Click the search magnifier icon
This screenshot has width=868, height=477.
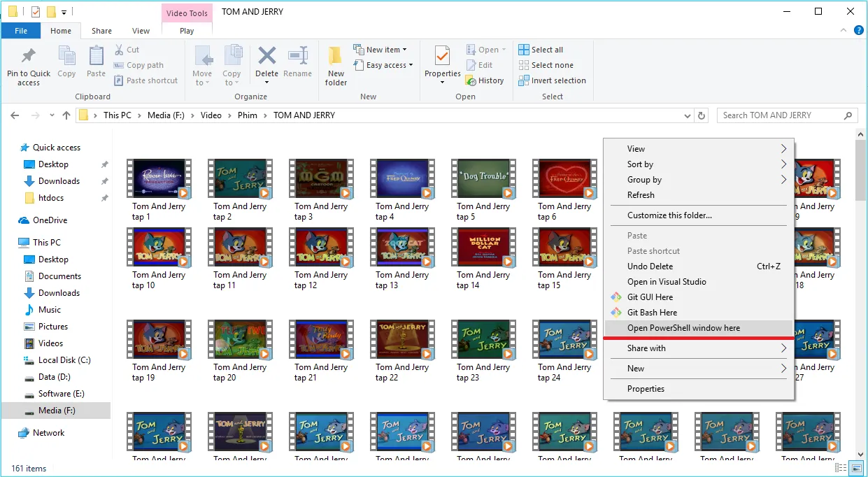coord(848,115)
